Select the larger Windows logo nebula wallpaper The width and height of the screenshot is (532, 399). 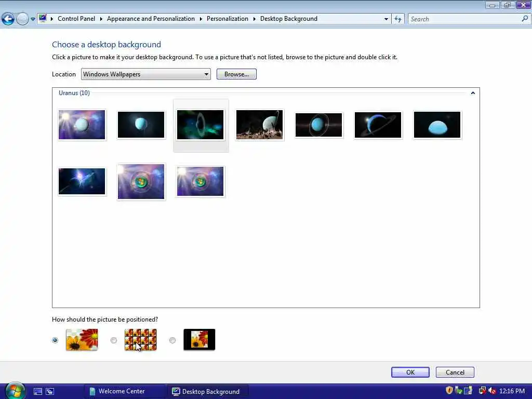click(x=141, y=181)
